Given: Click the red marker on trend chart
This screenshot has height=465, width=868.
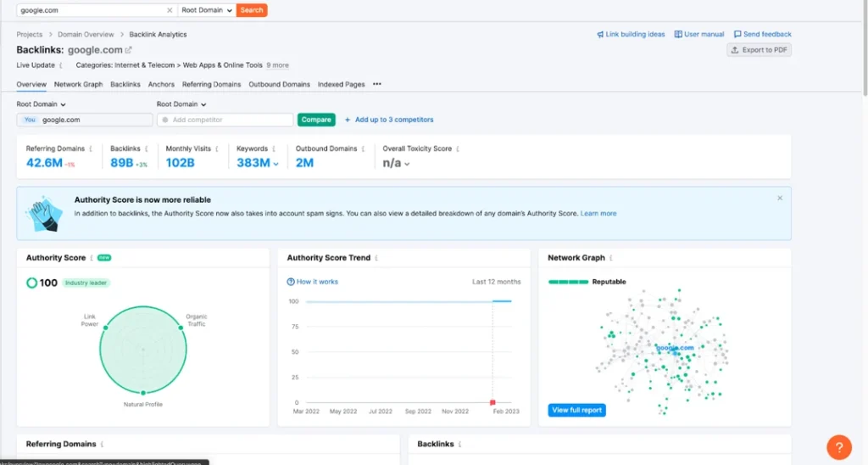Looking at the screenshot, I should pyautogui.click(x=492, y=402).
